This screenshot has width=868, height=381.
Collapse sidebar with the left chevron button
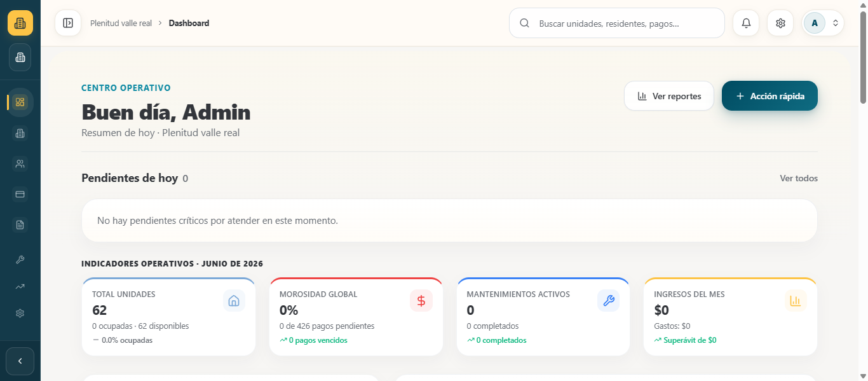(20, 361)
